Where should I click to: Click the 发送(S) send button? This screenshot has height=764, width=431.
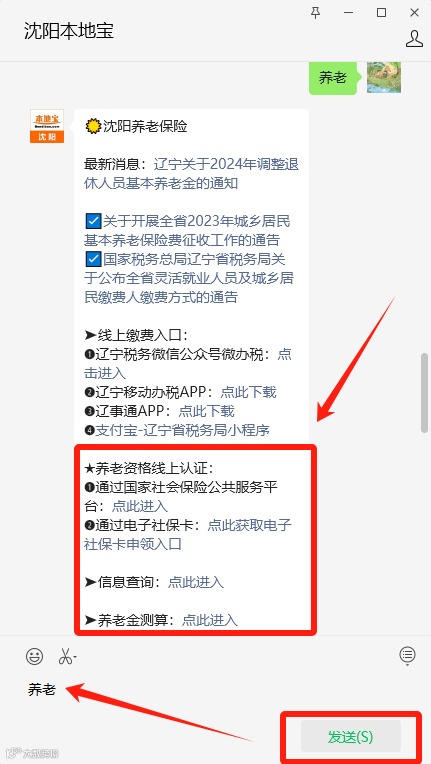[x=351, y=737]
